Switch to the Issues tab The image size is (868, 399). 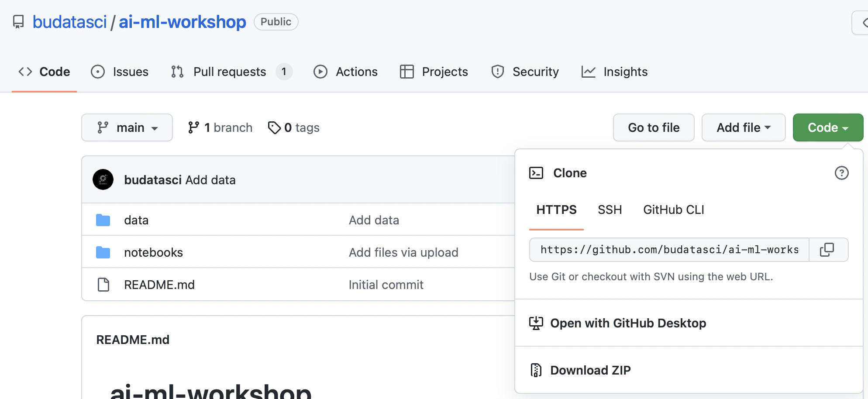120,72
